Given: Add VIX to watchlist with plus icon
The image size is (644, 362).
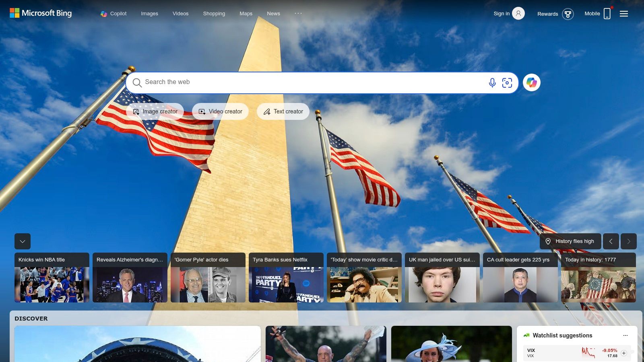Looking at the screenshot, I should [x=624, y=353].
